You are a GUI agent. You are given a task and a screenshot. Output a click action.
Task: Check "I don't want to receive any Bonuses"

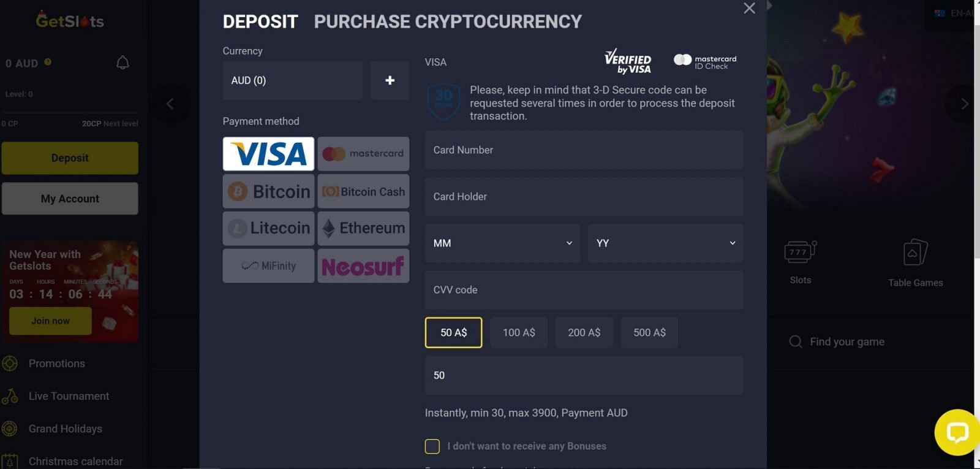432,446
